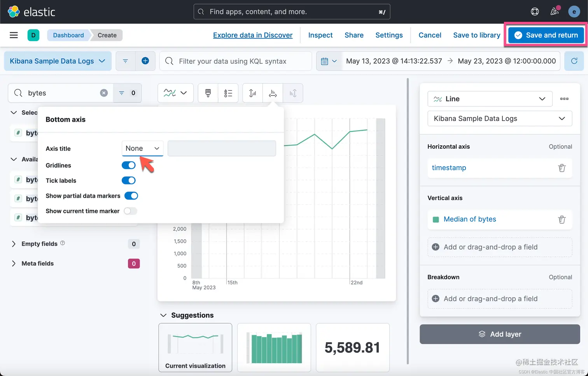Viewport: 588px width, 376px height.
Task: Open the Inspect menu item
Action: [x=320, y=35]
